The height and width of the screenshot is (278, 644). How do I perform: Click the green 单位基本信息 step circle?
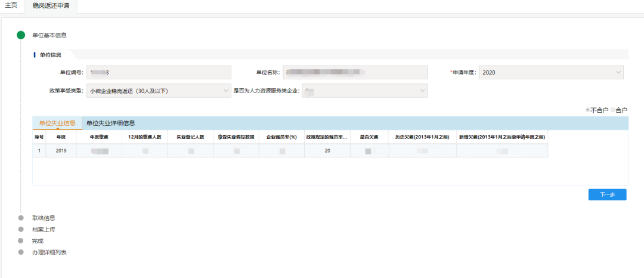pos(20,35)
